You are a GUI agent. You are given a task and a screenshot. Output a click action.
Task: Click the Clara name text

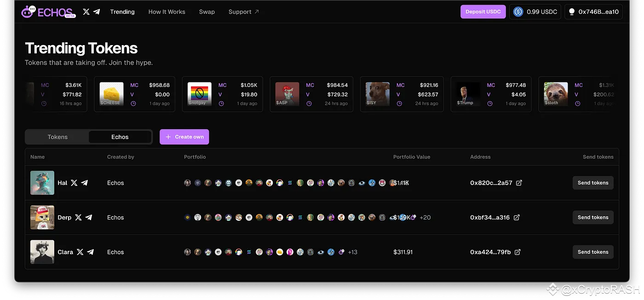[x=65, y=252]
